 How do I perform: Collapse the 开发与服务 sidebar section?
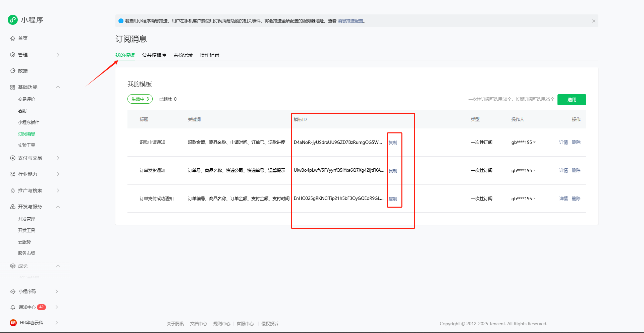click(58, 207)
